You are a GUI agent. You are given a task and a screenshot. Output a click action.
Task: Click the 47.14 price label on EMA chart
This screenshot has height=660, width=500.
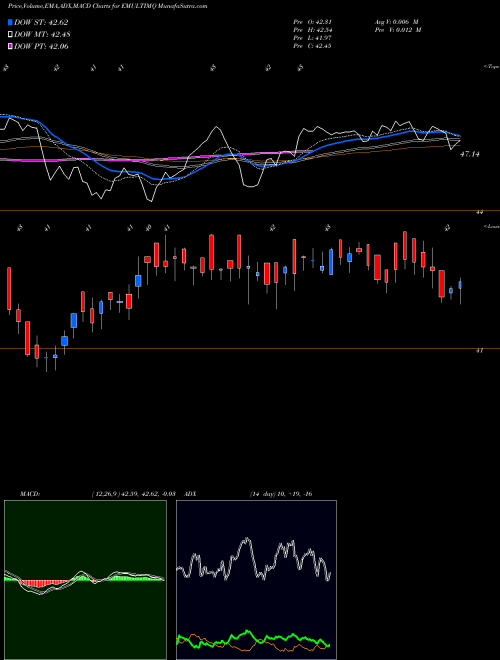[x=470, y=154]
